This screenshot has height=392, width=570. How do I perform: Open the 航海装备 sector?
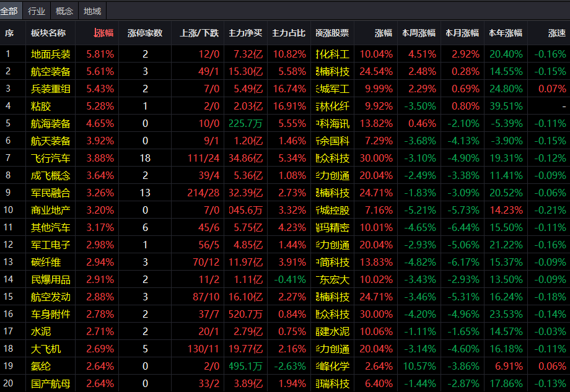click(x=51, y=123)
